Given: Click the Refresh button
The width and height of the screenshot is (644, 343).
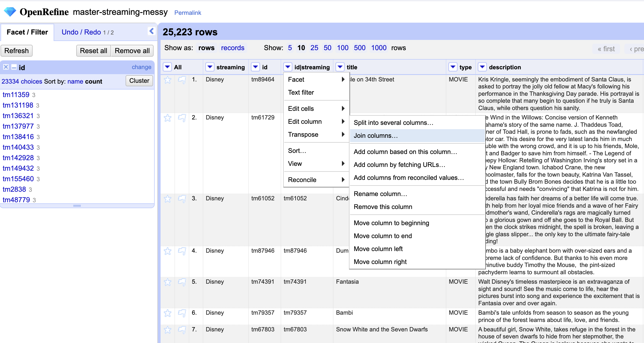Looking at the screenshot, I should coord(16,51).
